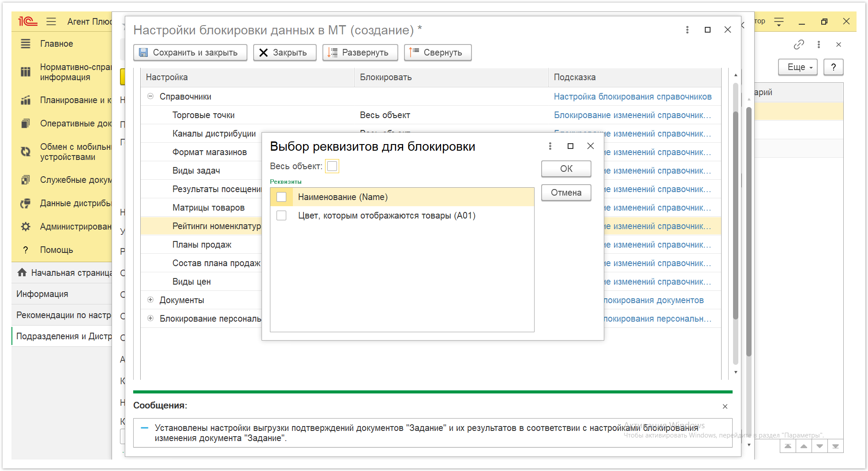Check the Наименование (Name) requisite
The width and height of the screenshot is (868, 471).
click(x=281, y=197)
